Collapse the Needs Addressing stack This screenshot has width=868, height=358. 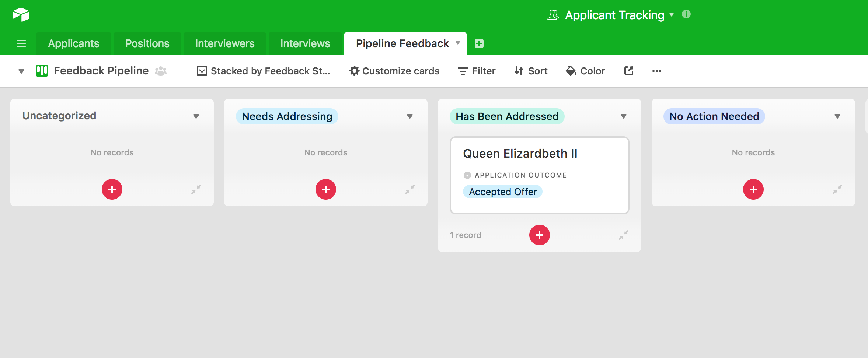[x=410, y=189]
